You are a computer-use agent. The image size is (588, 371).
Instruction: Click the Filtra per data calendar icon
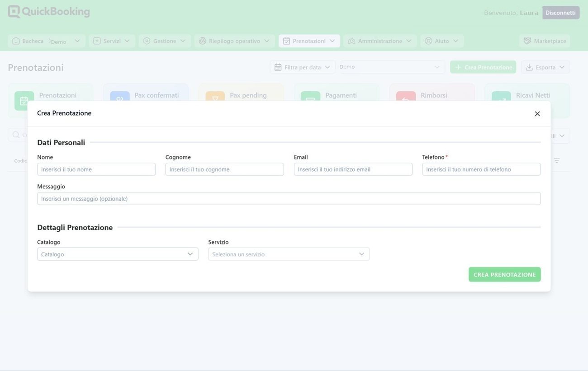[278, 67]
